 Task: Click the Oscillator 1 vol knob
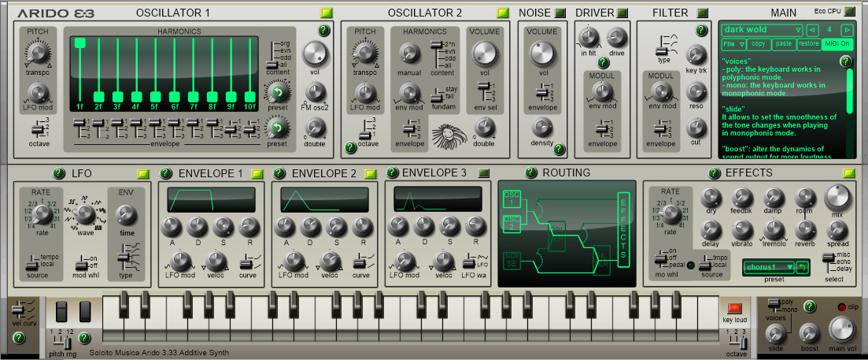point(316,54)
